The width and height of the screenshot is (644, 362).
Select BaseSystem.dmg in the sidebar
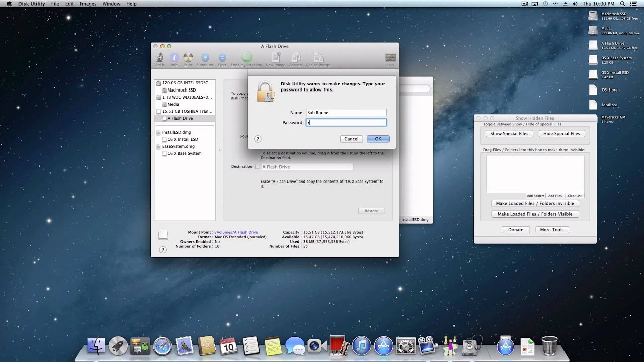(185, 146)
